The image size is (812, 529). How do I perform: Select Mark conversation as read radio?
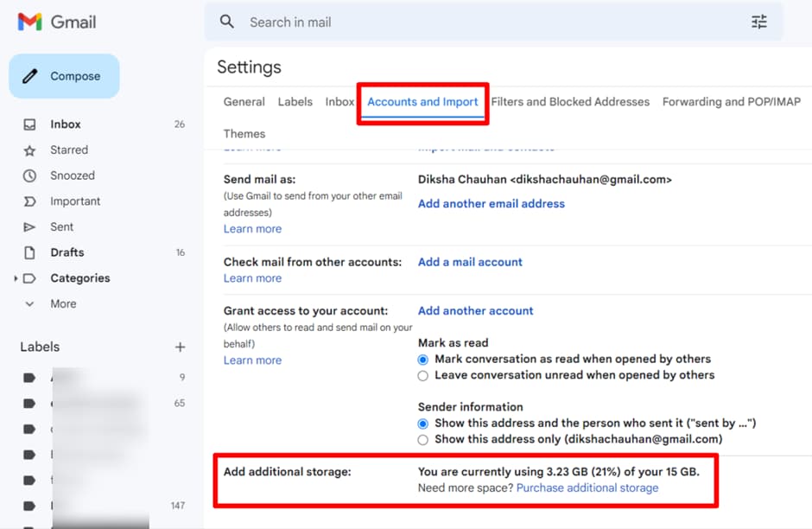click(423, 360)
